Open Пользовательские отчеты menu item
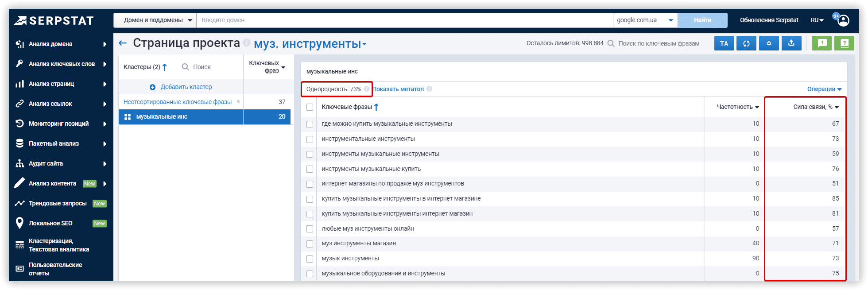This screenshot has width=868, height=290. click(55, 269)
